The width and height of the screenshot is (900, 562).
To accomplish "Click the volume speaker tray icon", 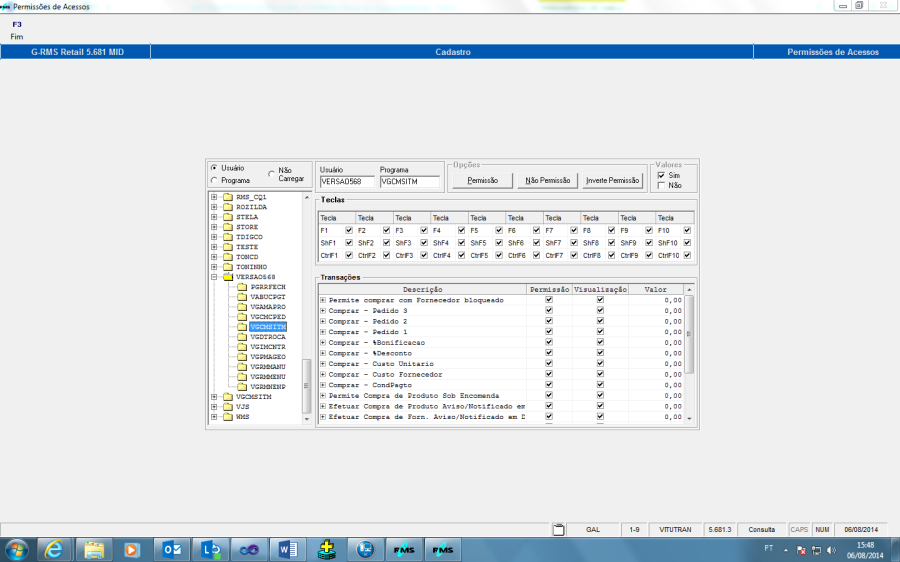I will 831,551.
